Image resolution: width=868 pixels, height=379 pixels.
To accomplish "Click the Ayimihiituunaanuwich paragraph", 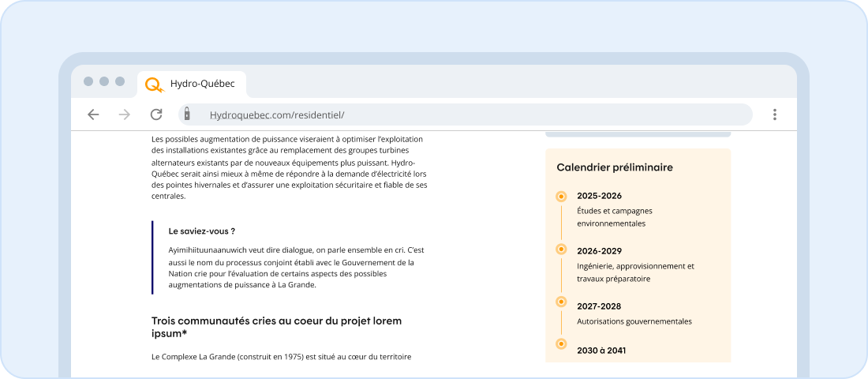I will 296,268.
